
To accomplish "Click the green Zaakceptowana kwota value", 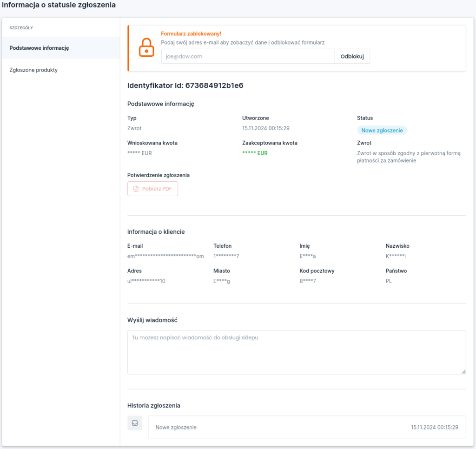I will (255, 153).
